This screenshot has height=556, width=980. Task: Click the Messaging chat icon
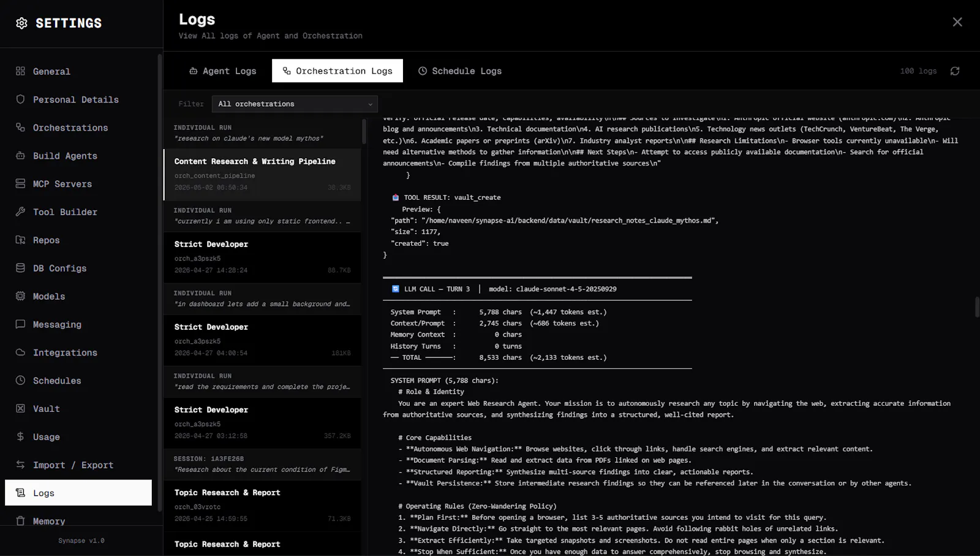click(x=20, y=324)
